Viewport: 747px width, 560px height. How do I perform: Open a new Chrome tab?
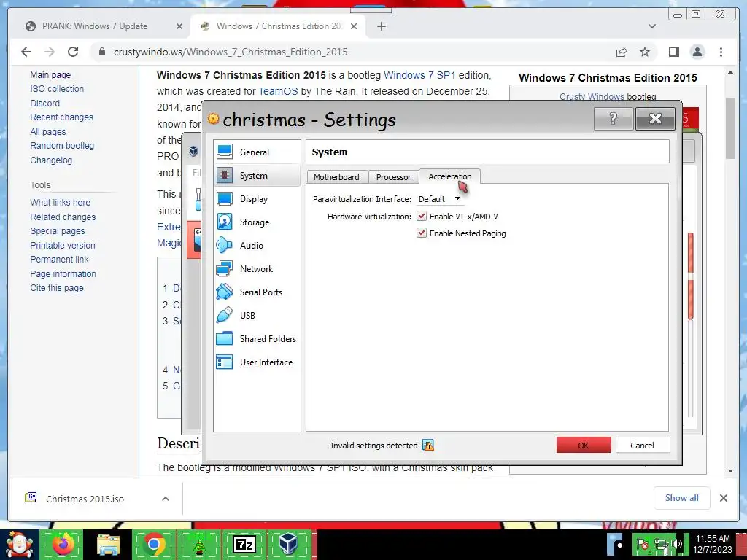click(381, 26)
